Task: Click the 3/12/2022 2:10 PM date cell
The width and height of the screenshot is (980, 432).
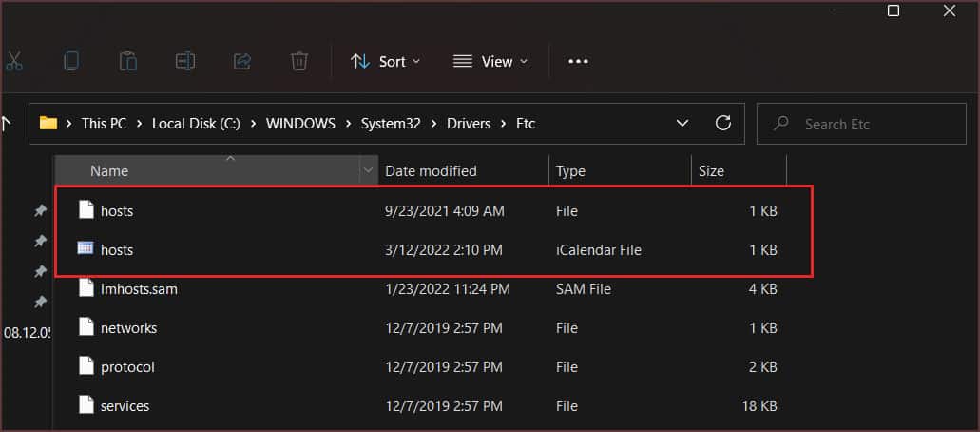Action: (444, 250)
